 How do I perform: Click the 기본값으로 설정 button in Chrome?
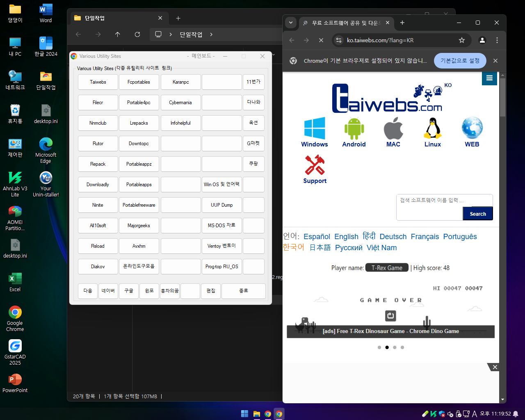tap(460, 61)
